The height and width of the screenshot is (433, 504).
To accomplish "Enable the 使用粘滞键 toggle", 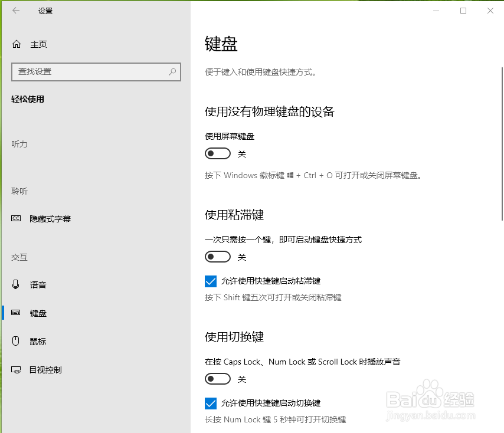I will tap(218, 257).
